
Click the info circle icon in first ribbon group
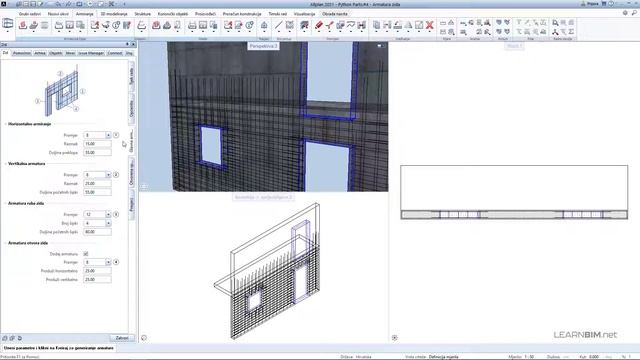(x=116, y=26)
